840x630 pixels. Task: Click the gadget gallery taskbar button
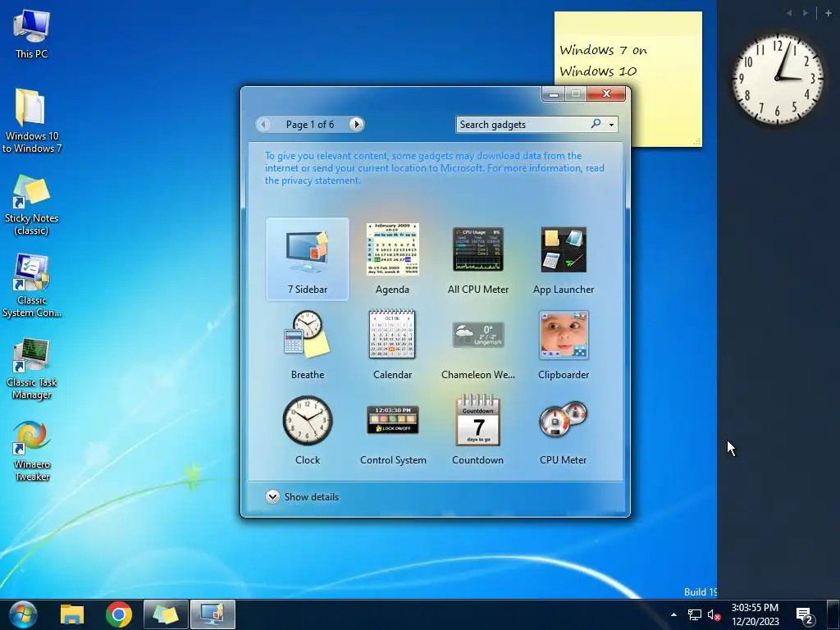point(212,614)
